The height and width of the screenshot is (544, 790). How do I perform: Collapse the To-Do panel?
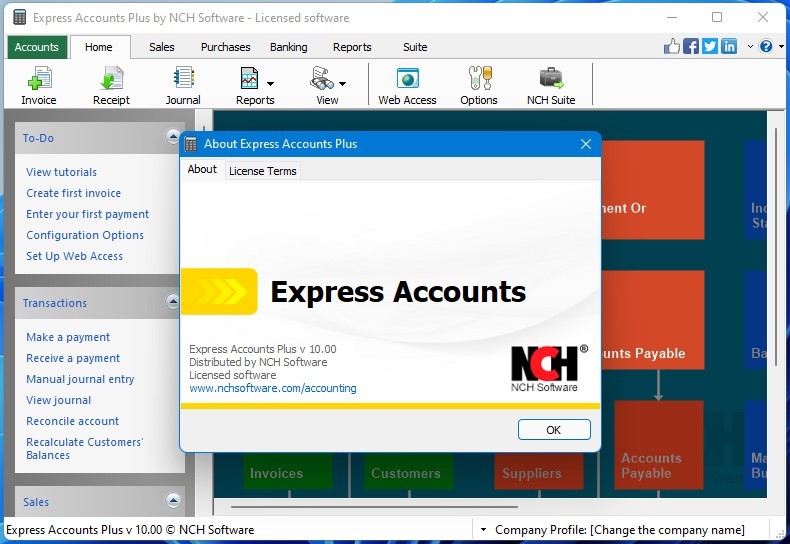point(172,137)
